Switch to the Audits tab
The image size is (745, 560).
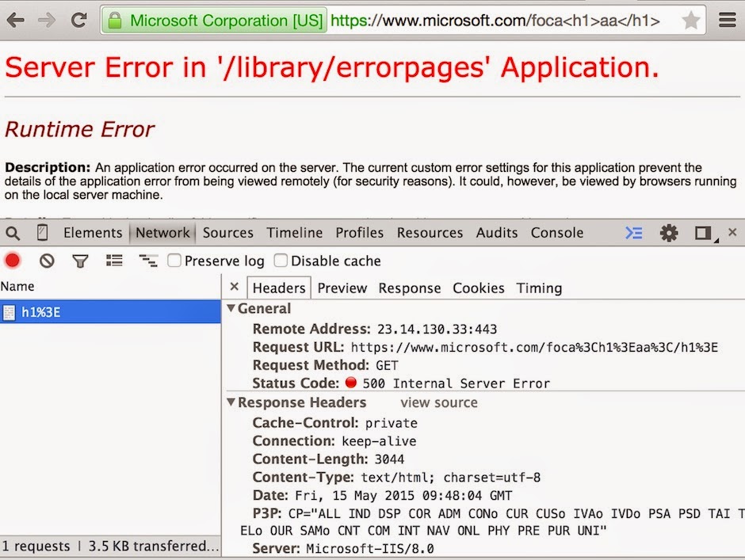pos(497,233)
